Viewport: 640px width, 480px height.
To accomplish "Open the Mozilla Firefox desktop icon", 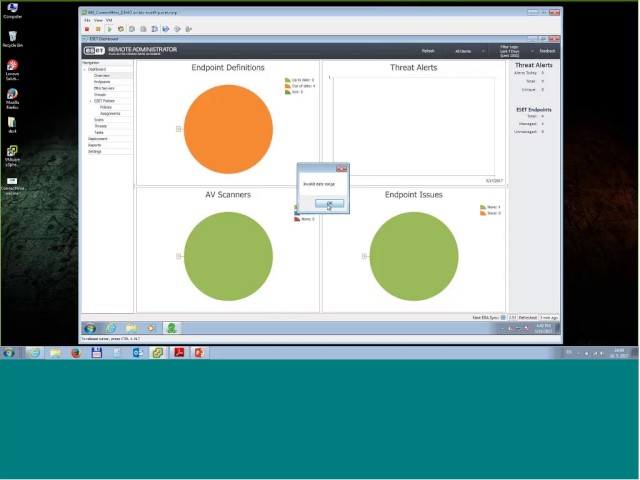I will (x=12, y=99).
